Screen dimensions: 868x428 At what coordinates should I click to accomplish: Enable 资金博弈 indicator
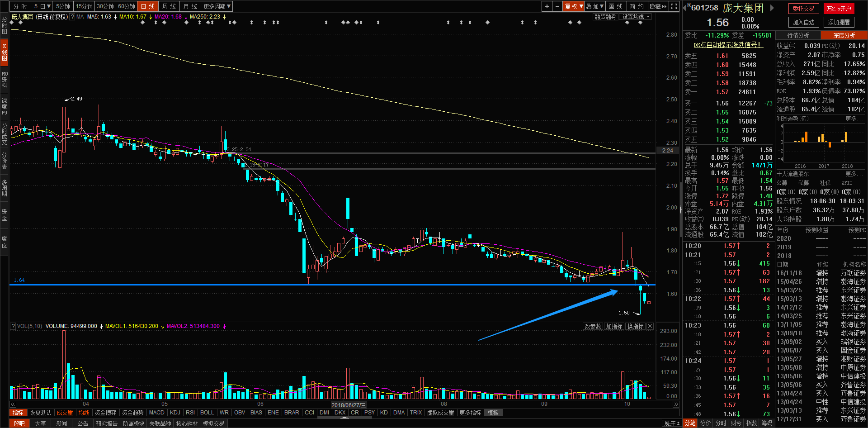click(x=105, y=413)
